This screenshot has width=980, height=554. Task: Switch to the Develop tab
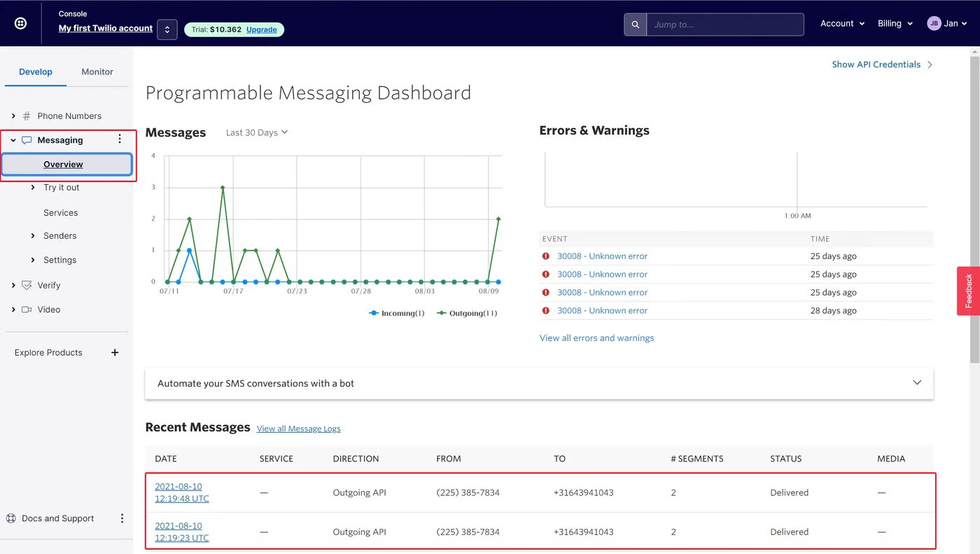tap(36, 71)
